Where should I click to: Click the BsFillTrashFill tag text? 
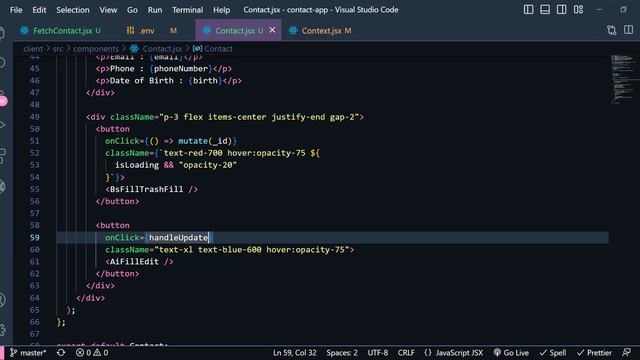point(147,189)
